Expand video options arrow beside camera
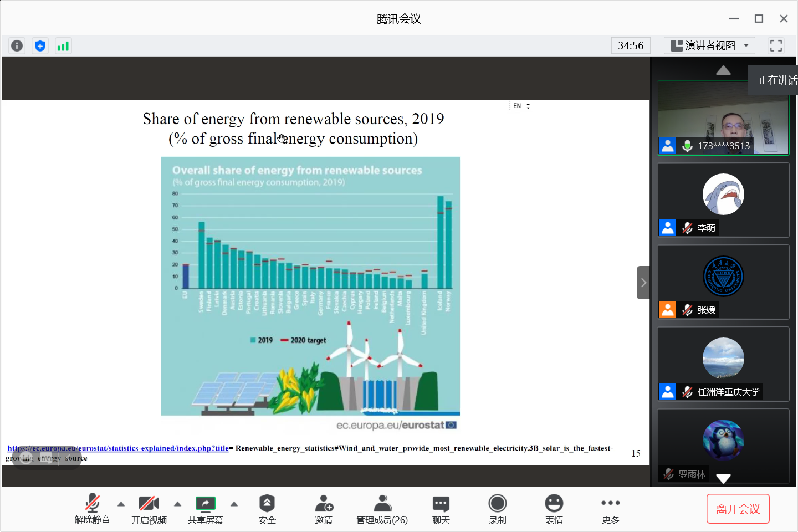 point(177,504)
